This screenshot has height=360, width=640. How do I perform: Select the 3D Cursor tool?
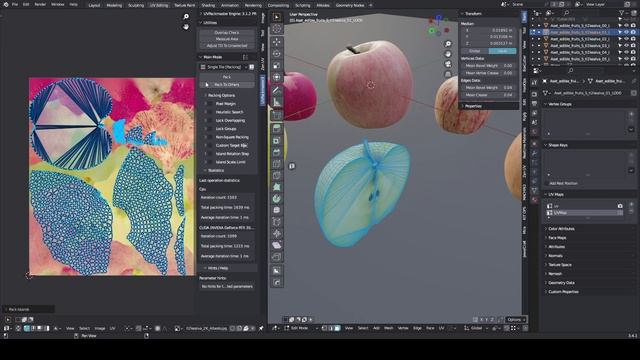(x=277, y=29)
